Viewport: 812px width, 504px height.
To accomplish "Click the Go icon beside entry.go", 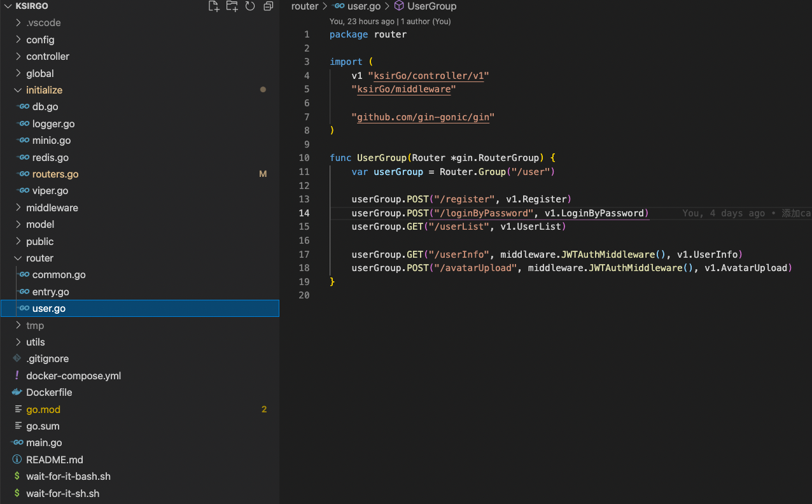I will click(x=24, y=291).
